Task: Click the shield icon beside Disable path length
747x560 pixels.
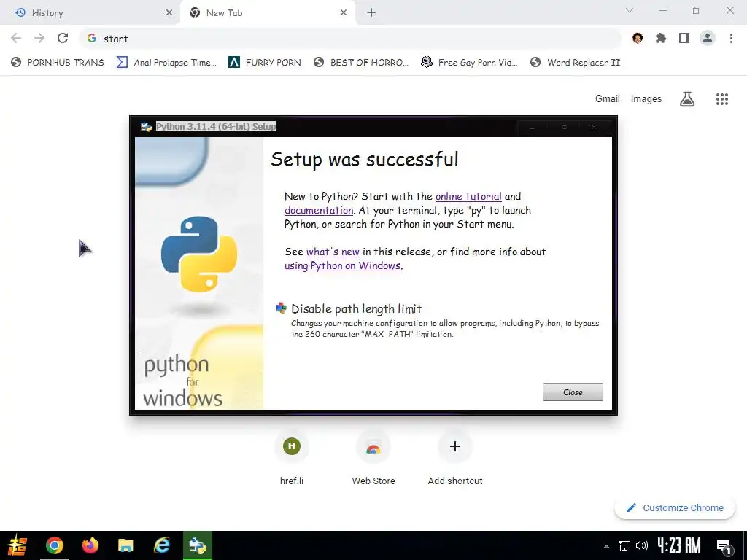Action: click(x=281, y=308)
